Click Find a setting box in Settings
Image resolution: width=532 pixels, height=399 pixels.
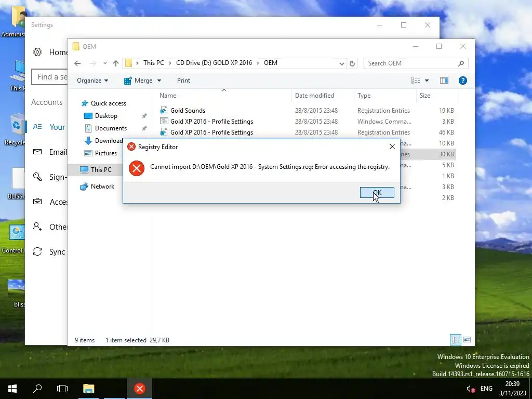pos(49,77)
